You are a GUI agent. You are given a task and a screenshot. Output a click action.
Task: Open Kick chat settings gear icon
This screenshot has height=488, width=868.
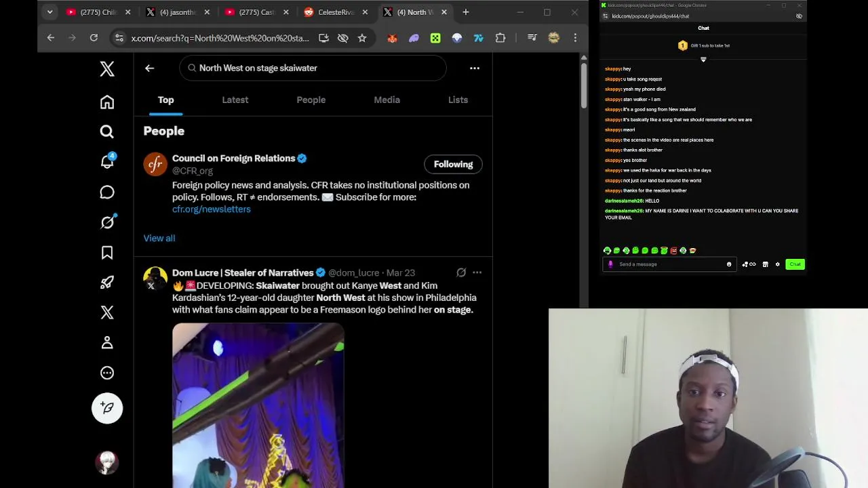[x=778, y=264]
